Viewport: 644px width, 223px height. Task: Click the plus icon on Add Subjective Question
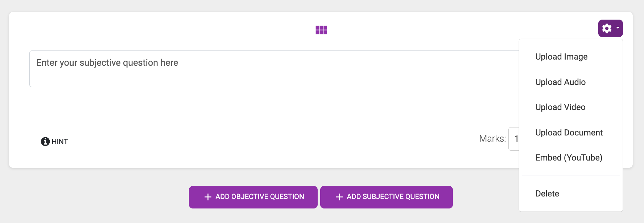339,197
